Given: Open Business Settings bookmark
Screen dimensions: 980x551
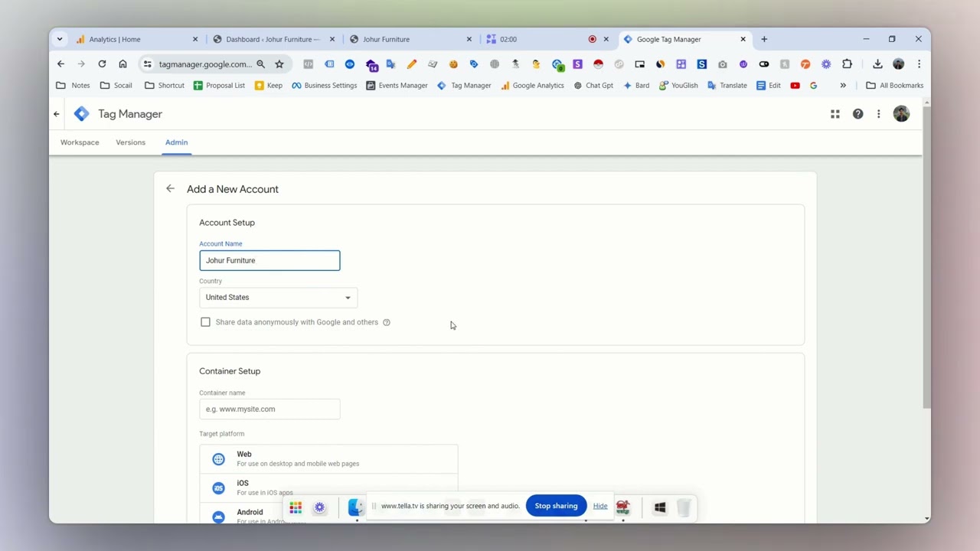Looking at the screenshot, I should coord(324,86).
